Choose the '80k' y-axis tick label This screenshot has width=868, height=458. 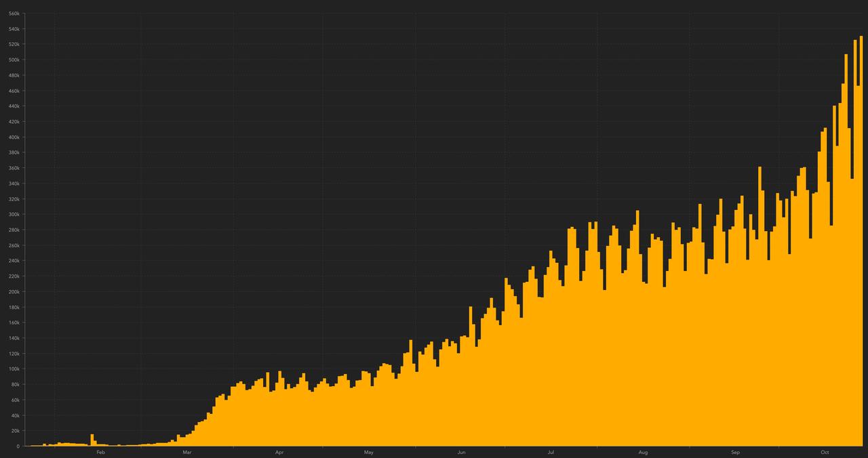[x=15, y=384]
